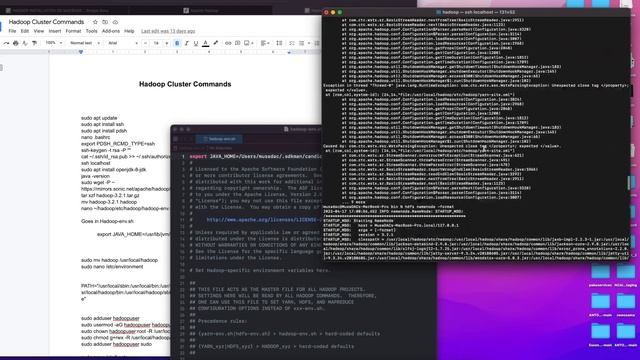Click the checklist icon in toolbar
Viewport: 640px width, 360px height.
point(292,43)
